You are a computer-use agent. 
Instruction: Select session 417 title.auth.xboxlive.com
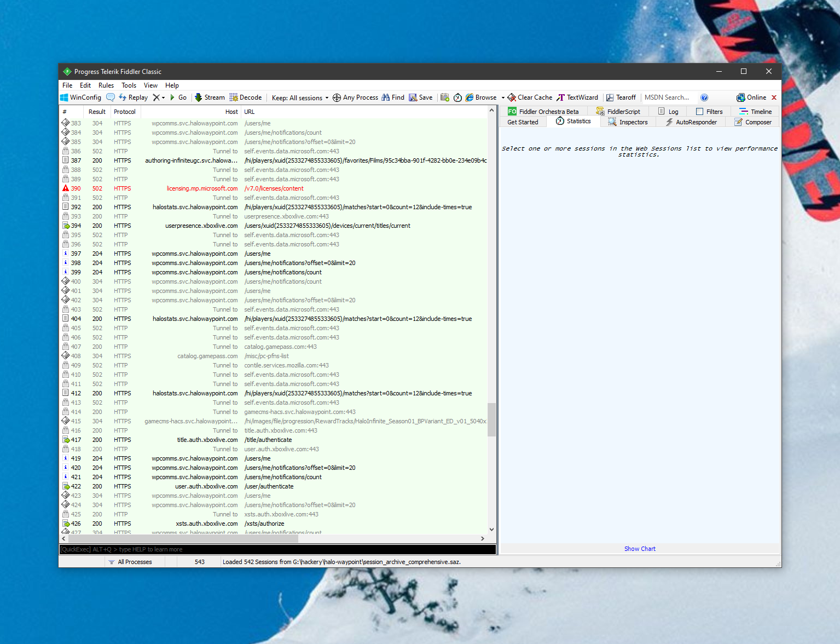coord(274,440)
